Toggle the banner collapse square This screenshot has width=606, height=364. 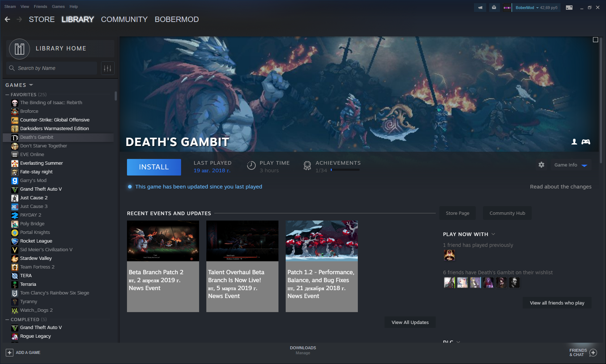pyautogui.click(x=596, y=40)
